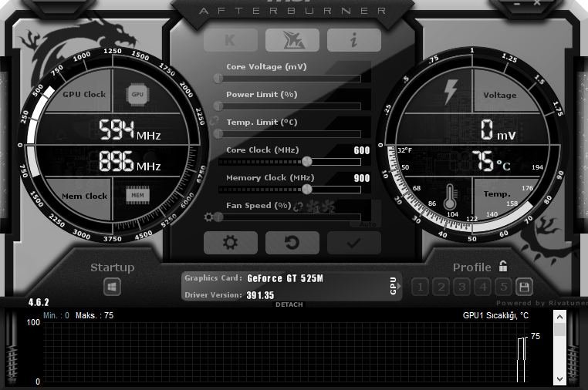Select fan 1 icon

point(313,207)
